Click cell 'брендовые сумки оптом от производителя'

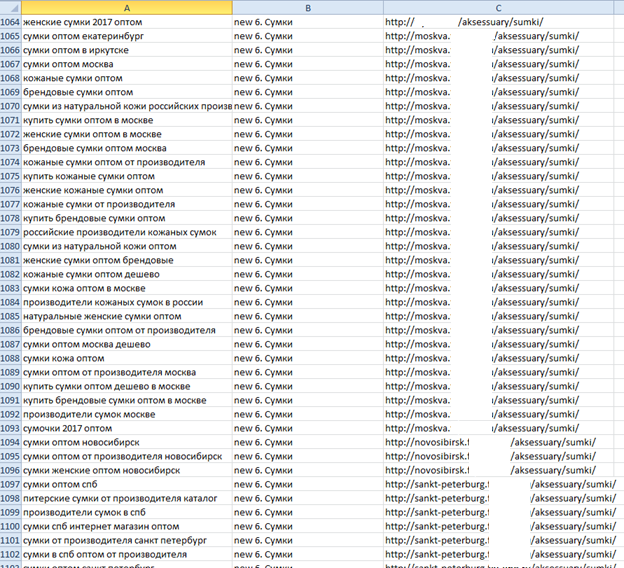point(127,330)
